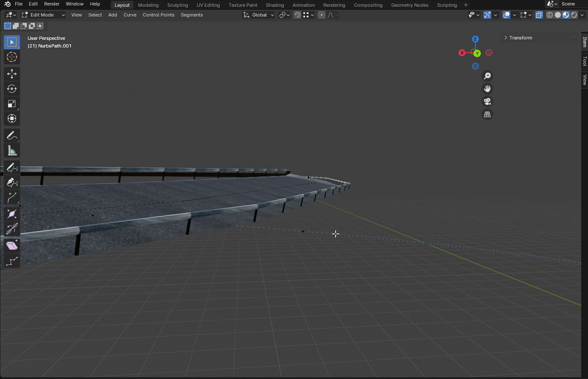Toggle snapping magnet in header
This screenshot has height=379, width=588.
click(297, 15)
